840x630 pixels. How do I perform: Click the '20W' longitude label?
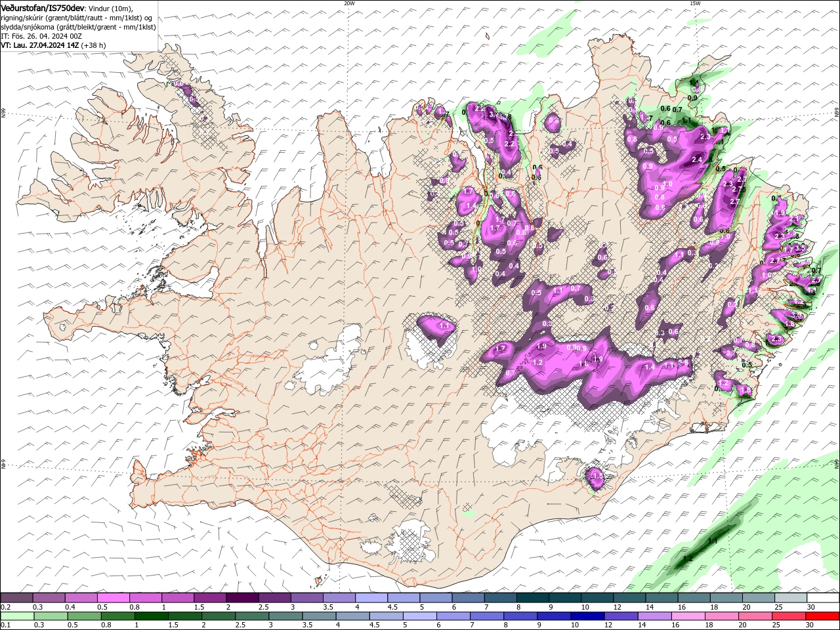tap(349, 3)
